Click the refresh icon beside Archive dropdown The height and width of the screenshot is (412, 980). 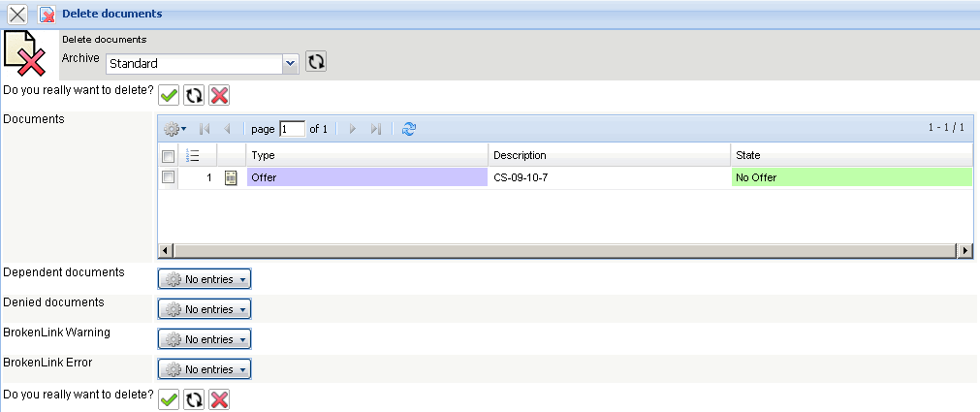[x=316, y=62]
